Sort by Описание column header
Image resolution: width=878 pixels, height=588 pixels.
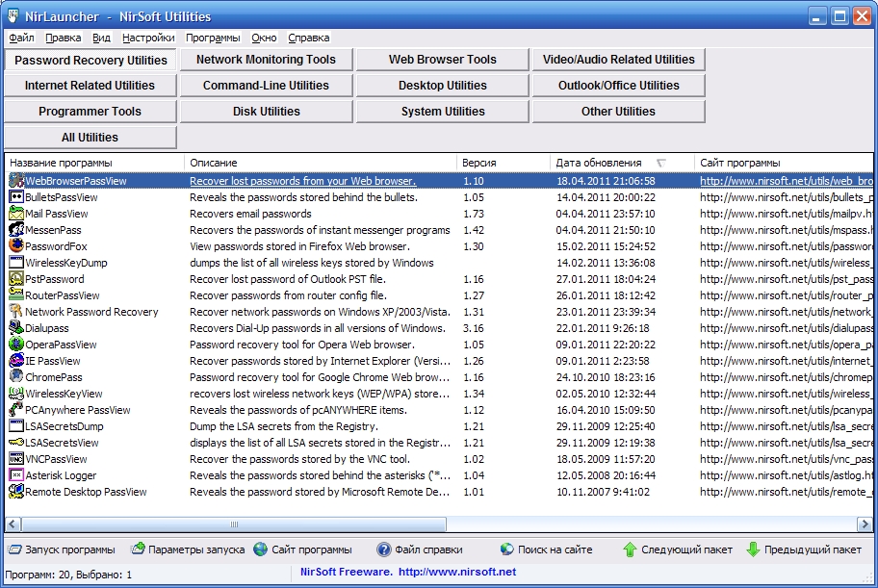(x=321, y=163)
